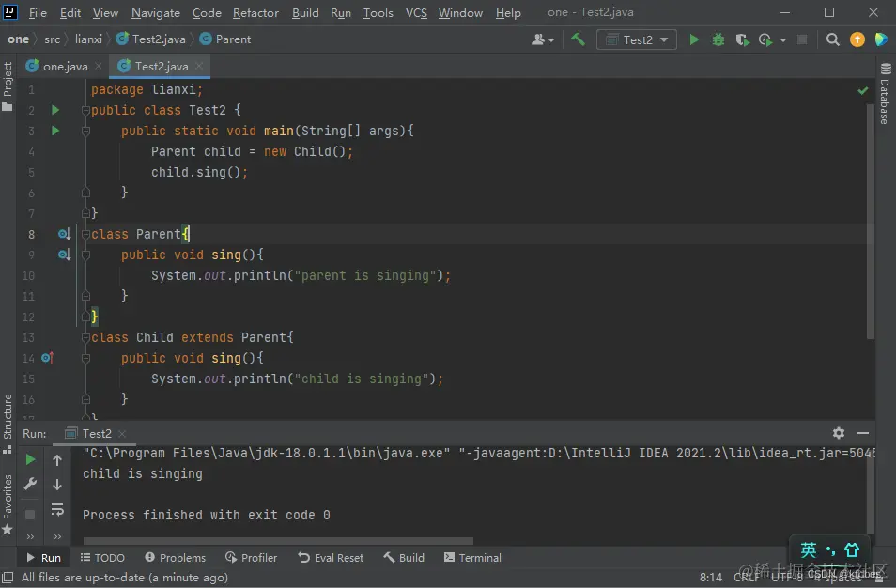The width and height of the screenshot is (896, 588).
Task: Collapse the main method fold marker
Action: (x=85, y=131)
